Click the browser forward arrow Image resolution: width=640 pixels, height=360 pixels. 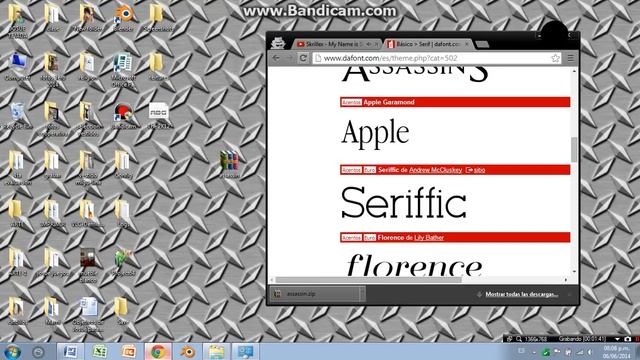pos(289,58)
